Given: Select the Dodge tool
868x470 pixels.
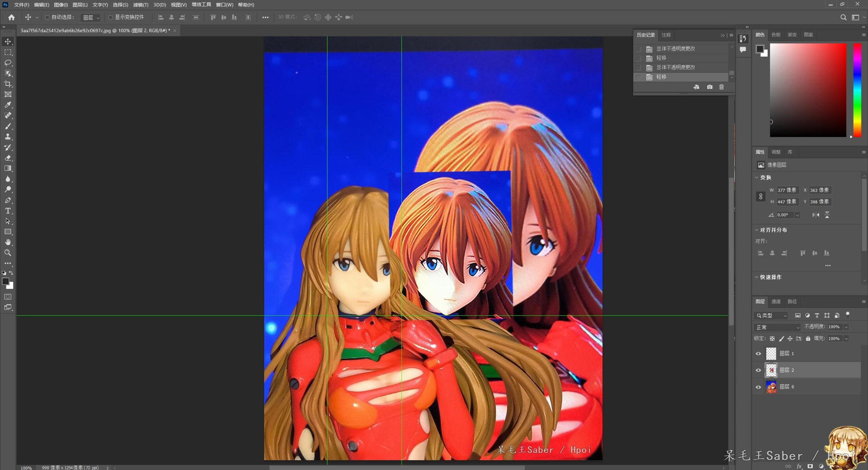Looking at the screenshot, I should (x=8, y=190).
